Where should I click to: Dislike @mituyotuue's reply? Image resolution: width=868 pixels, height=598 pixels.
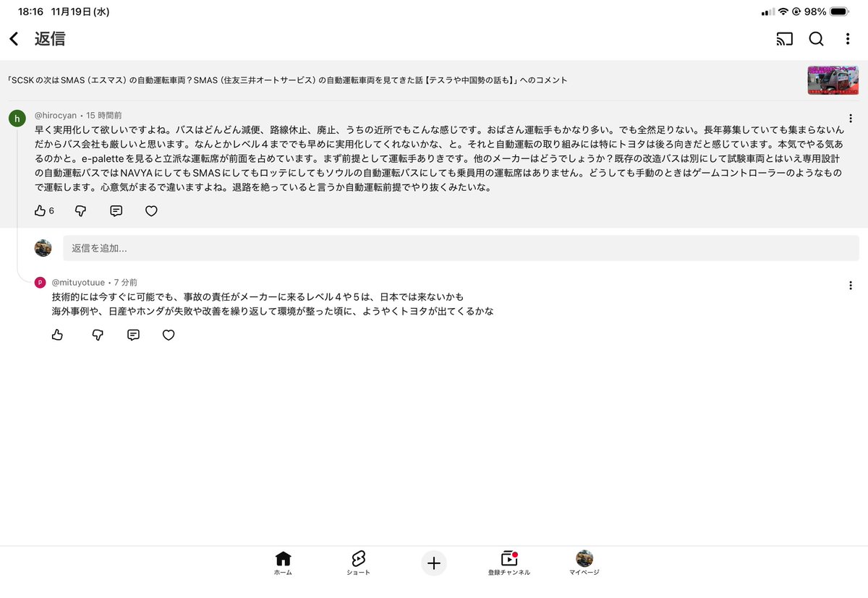pyautogui.click(x=98, y=334)
